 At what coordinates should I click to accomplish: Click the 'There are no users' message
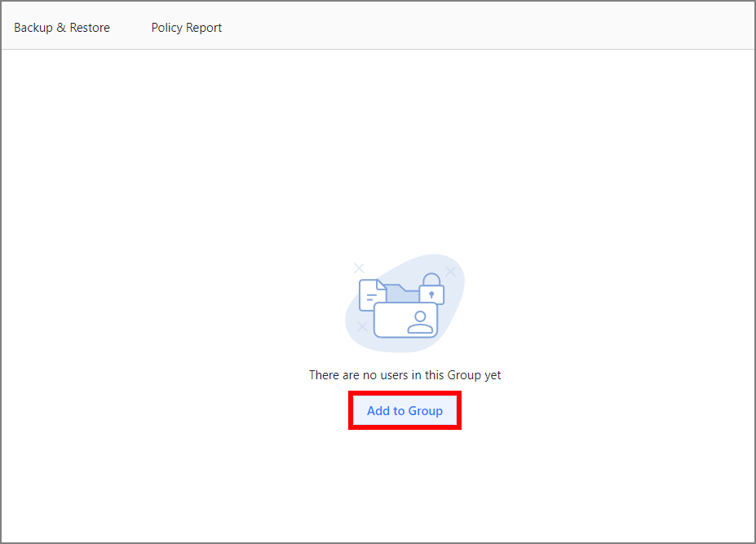[405, 375]
